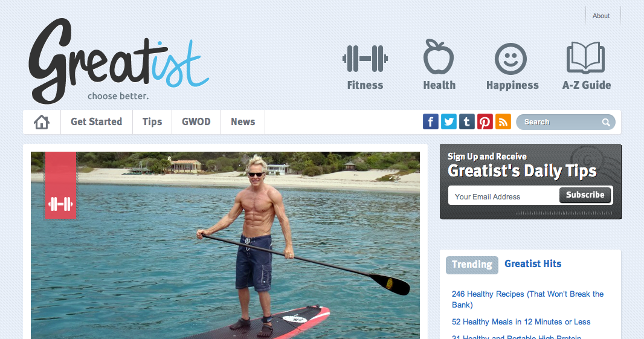Open the A-Z Guide book icon
This screenshot has width=644, height=339.
coord(585,57)
